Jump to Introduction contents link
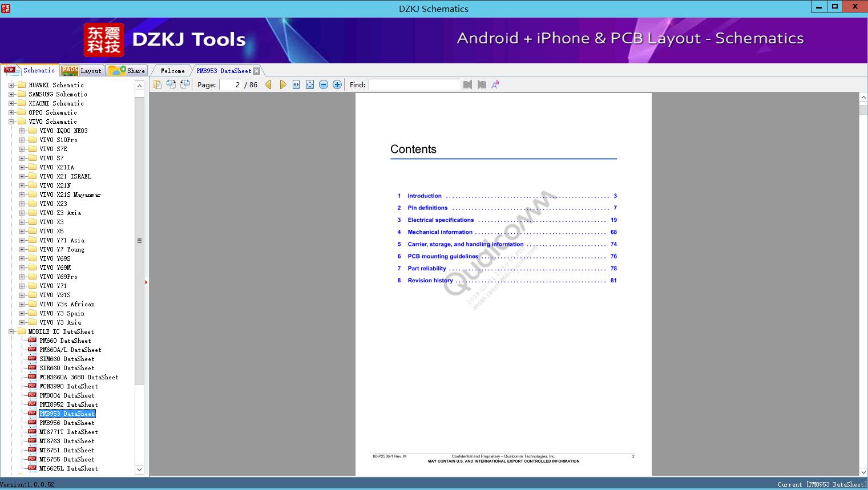The width and height of the screenshot is (868, 490). [x=425, y=196]
